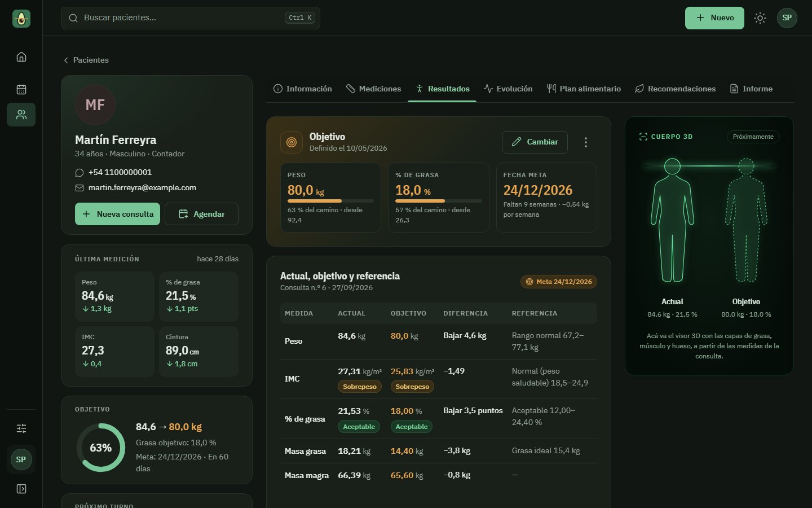This screenshot has width=812, height=508.
Task: Click the Agendar button
Action: (201, 214)
